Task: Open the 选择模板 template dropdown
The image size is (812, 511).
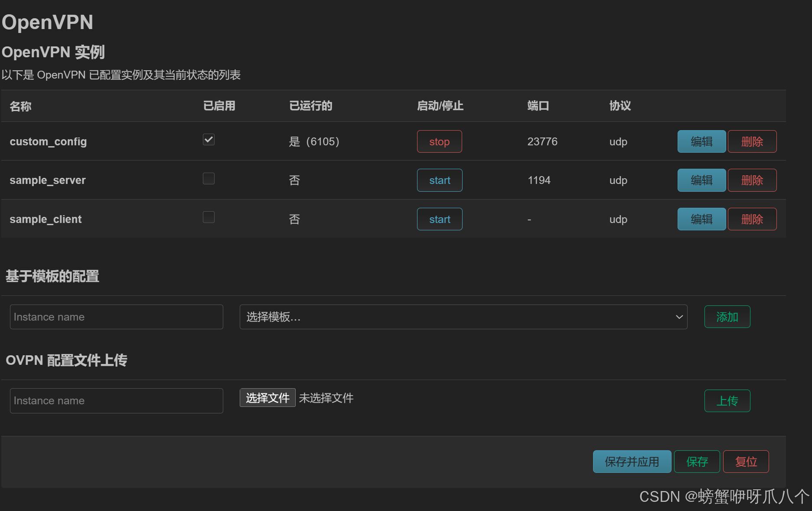Action: (x=463, y=317)
